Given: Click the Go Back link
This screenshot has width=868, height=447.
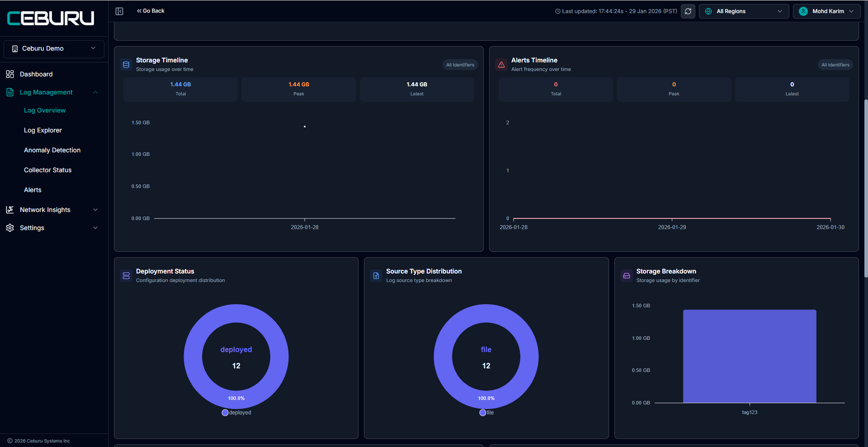Looking at the screenshot, I should (151, 11).
